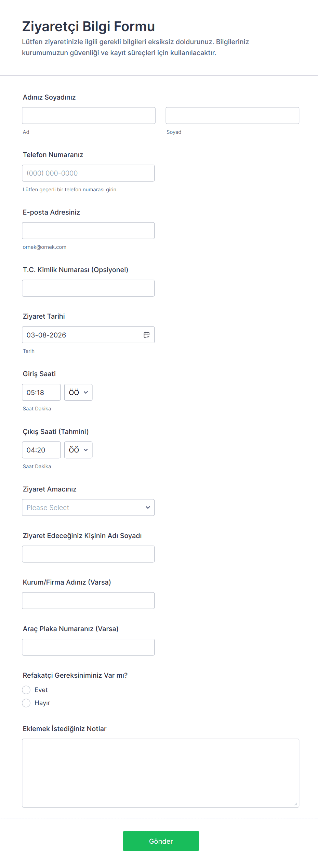
Task: Click the Kurum/Firma Adınız field
Action: (x=88, y=600)
